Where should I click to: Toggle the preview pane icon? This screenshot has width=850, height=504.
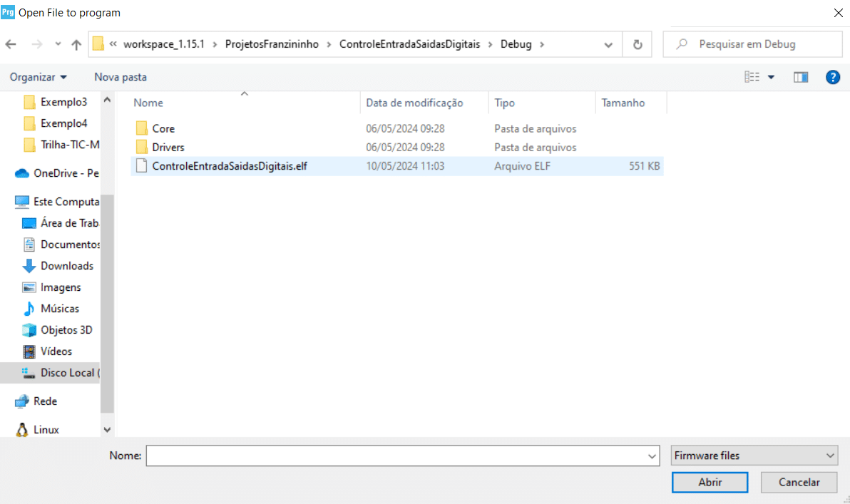pos(801,76)
